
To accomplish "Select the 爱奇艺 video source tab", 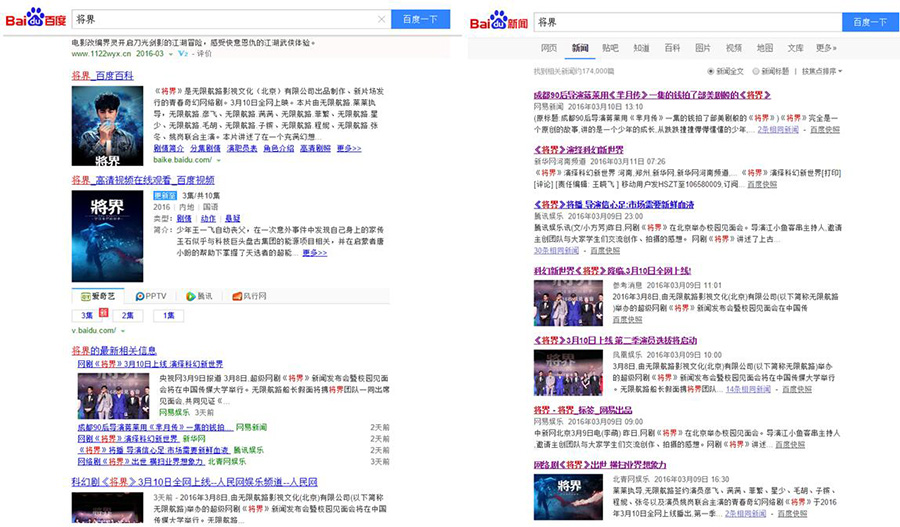I will click(x=99, y=296).
